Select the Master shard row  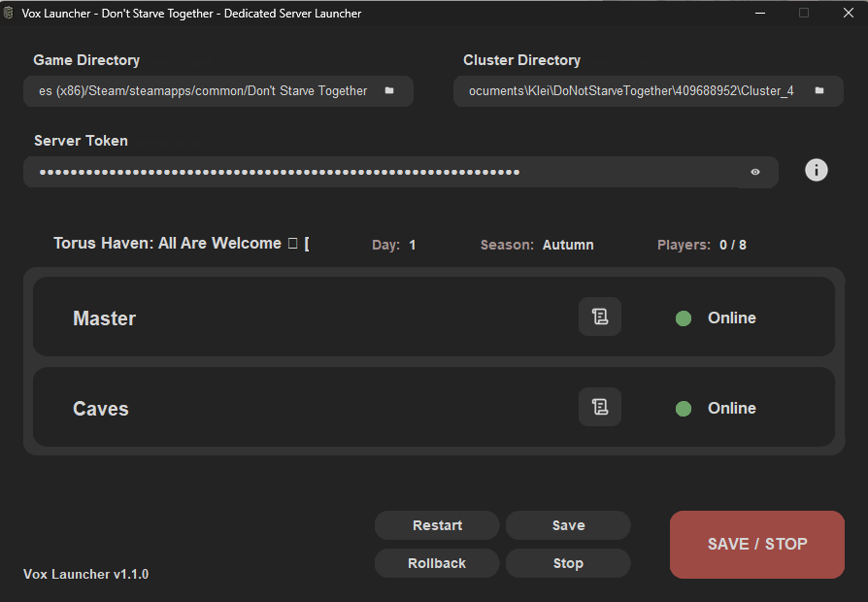[x=291, y=318]
